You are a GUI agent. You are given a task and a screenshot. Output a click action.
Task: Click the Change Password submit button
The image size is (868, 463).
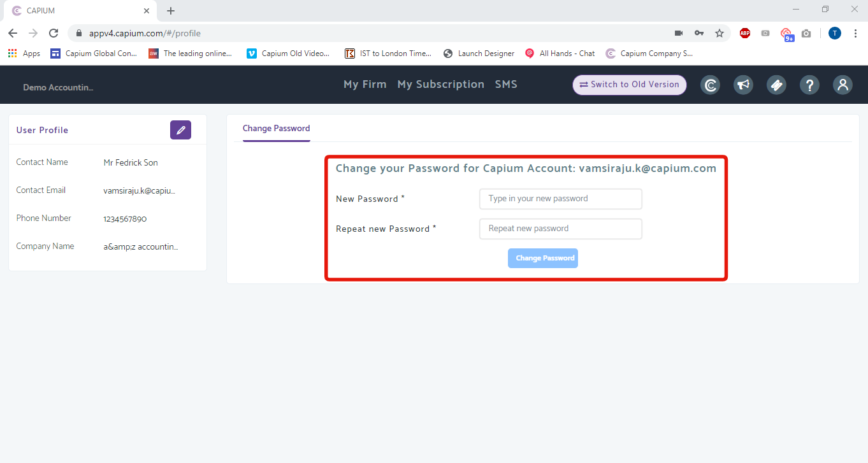(x=543, y=258)
